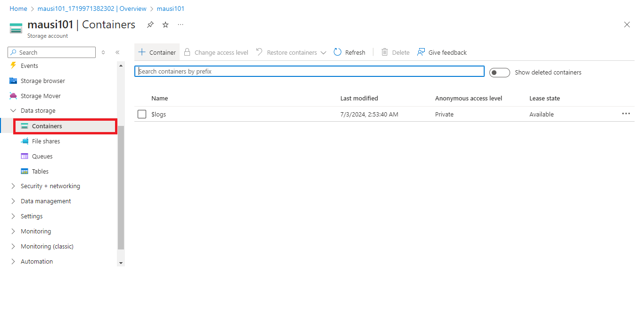Refresh the containers list
The width and height of the screenshot is (644, 315).
pos(349,52)
